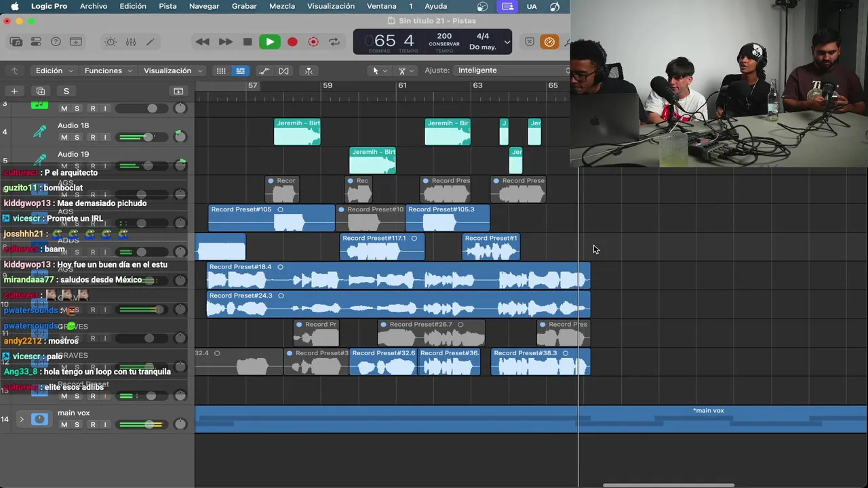
Task: Open track header configuration icon
Action: 178,91
